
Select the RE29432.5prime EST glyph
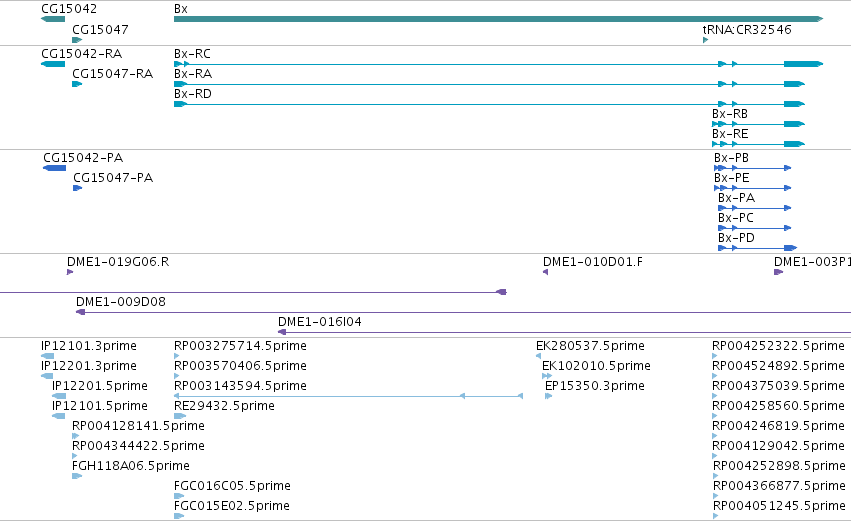coord(180,416)
